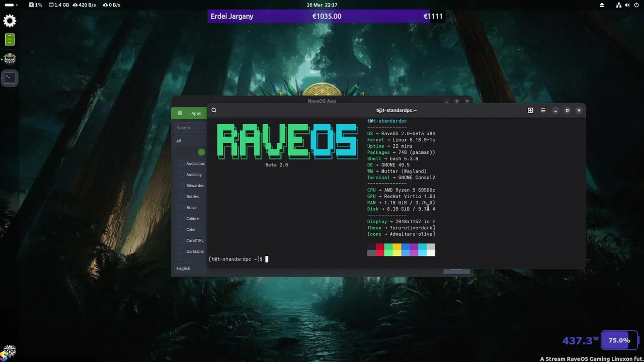Open the 16 Mar 22:17 clock menu
The width and height of the screenshot is (644, 362).
[x=322, y=5]
